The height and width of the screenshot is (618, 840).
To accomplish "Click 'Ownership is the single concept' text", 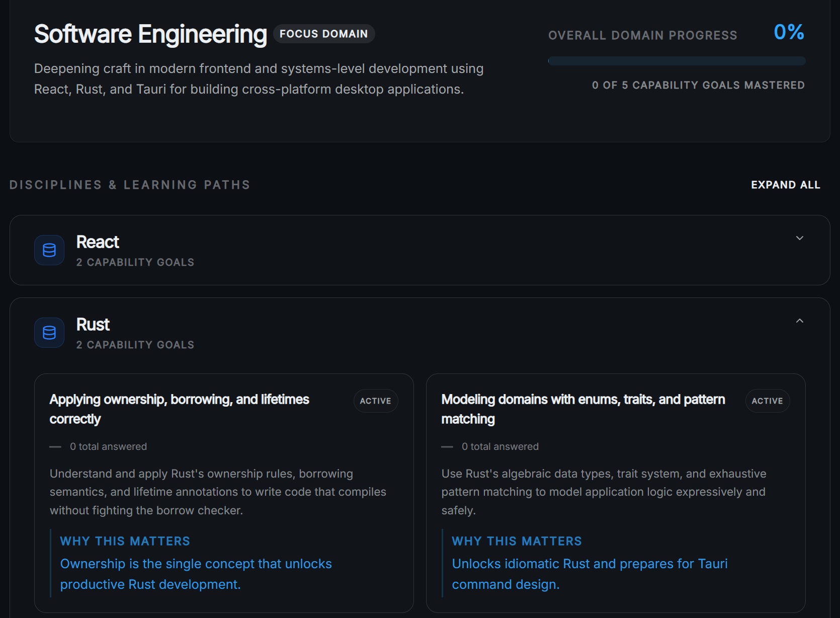I will [196, 574].
